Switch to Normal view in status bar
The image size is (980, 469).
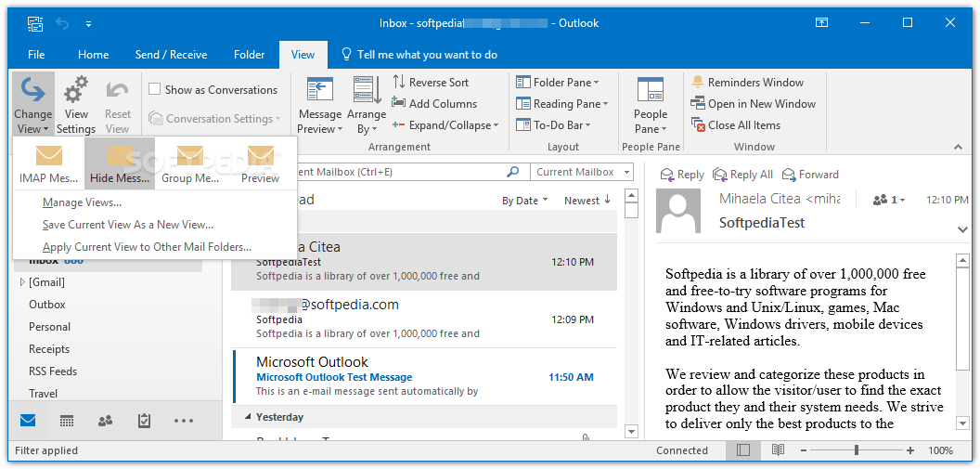[743, 450]
